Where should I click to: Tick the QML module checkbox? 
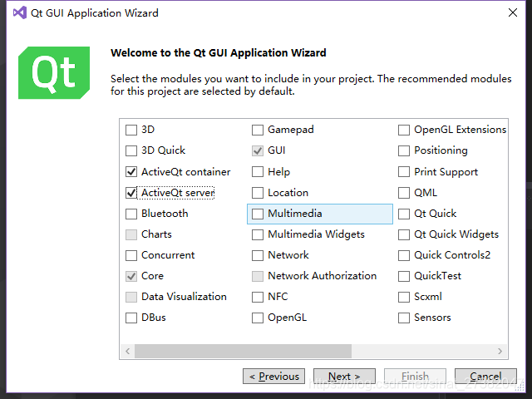404,193
